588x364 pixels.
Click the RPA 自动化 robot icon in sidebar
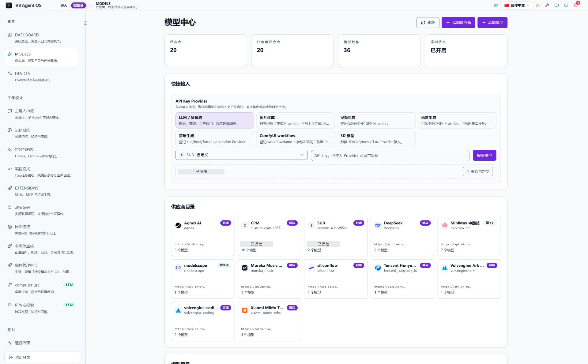(10, 305)
